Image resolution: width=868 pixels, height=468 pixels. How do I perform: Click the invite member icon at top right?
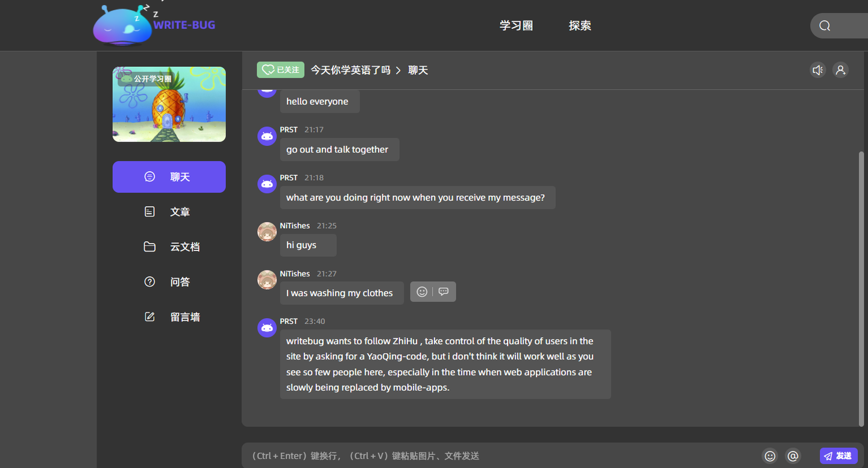(x=840, y=70)
